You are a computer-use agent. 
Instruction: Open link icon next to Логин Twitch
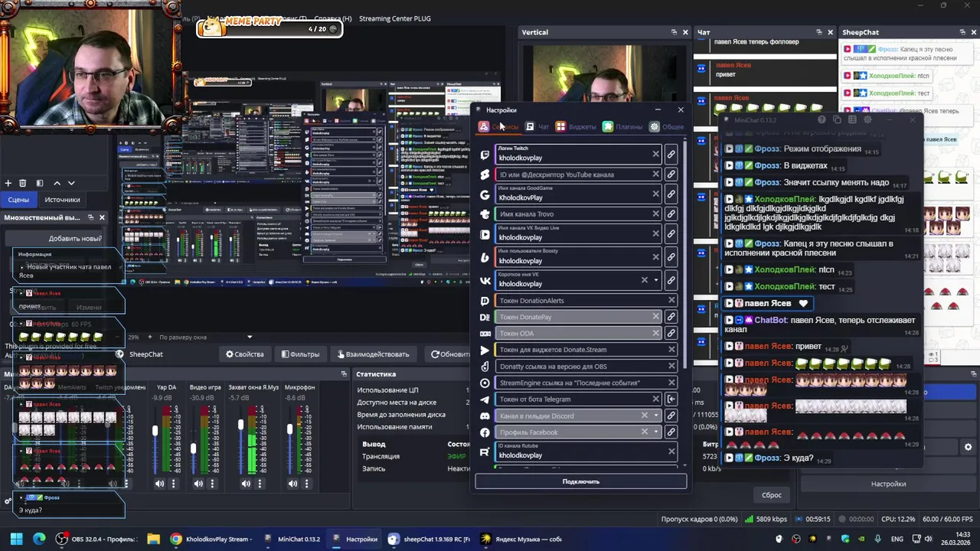tap(671, 155)
